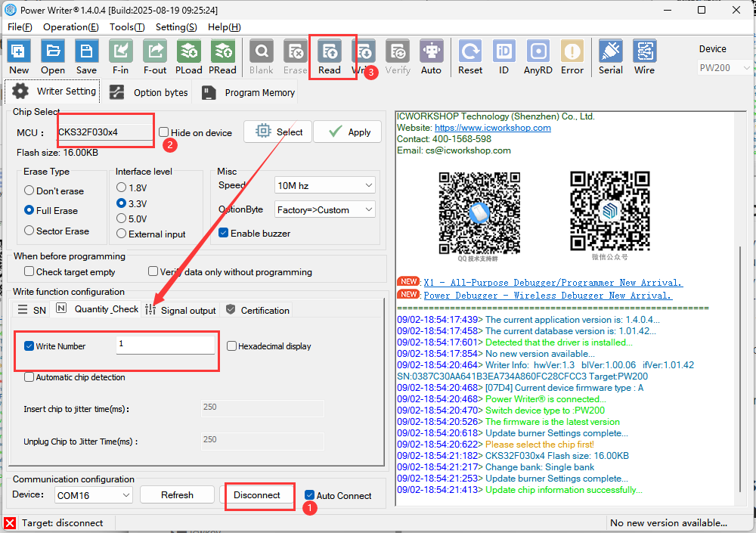Click the F-out firmware export icon
This screenshot has width=756, height=533.
pos(155,57)
